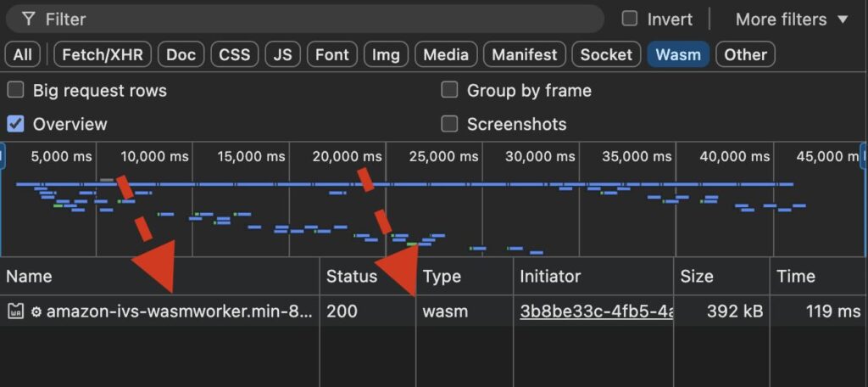Viewport: 868px width, 387px height.
Task: Switch to the JS filter type
Action: pyautogui.click(x=282, y=54)
